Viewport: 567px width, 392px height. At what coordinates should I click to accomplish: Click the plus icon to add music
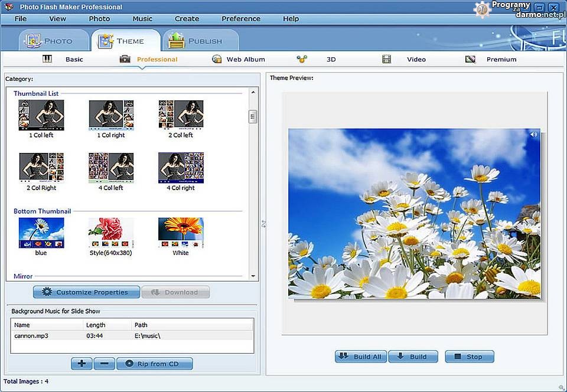[82, 364]
